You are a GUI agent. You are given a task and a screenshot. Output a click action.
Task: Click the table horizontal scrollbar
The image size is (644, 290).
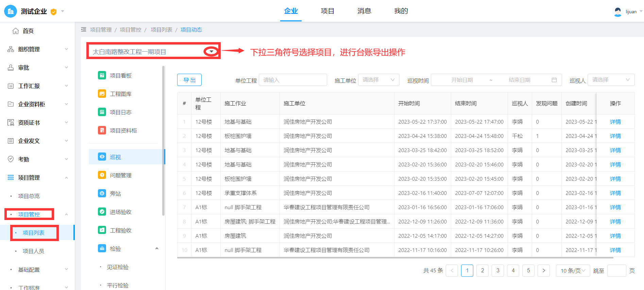[395, 258]
